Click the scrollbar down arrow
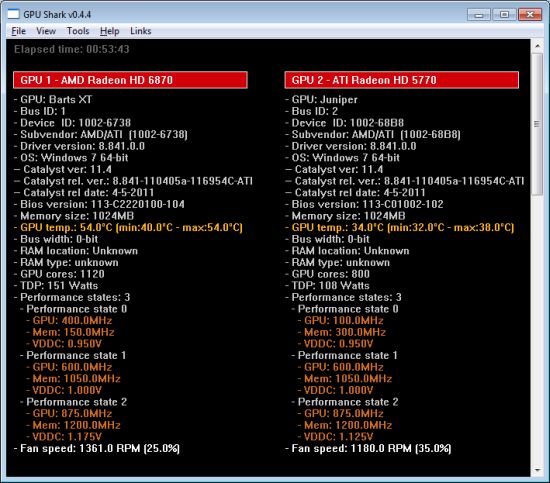Image resolution: width=550 pixels, height=483 pixels. (537, 470)
